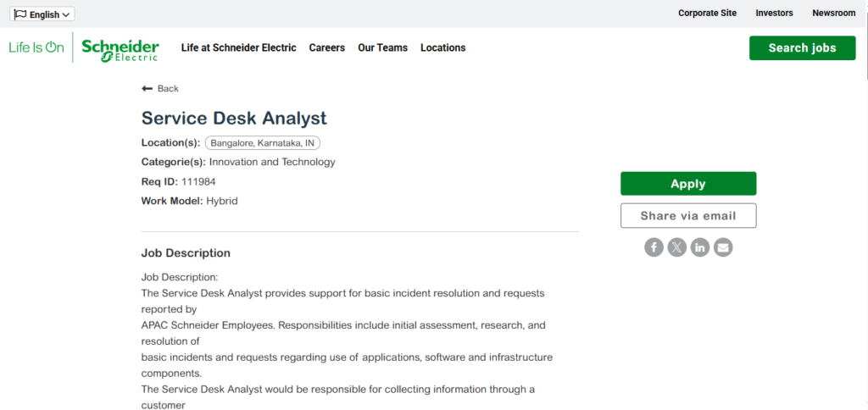Image resolution: width=868 pixels, height=410 pixels.
Task: Click Work Model Hybrid text
Action: 190,201
